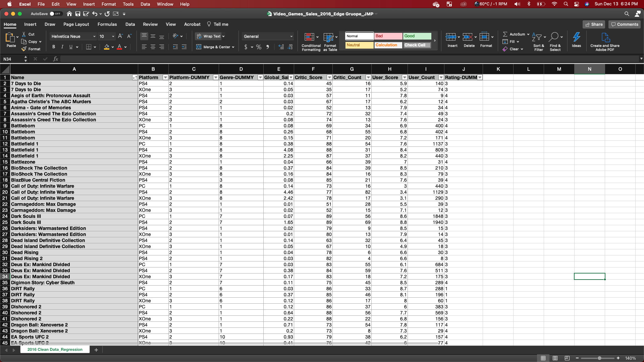Click the Paste clipboard icon
The height and width of the screenshot is (362, 644).
[x=10, y=38]
